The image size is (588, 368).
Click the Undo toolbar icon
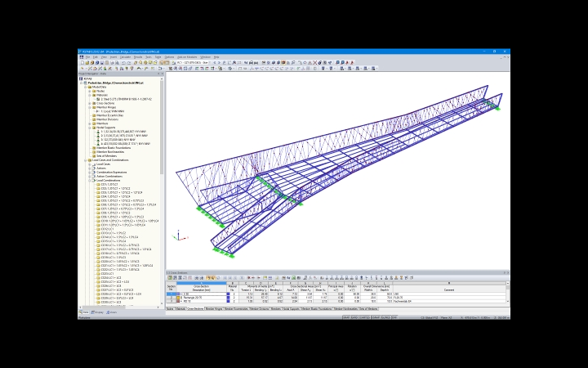point(123,63)
